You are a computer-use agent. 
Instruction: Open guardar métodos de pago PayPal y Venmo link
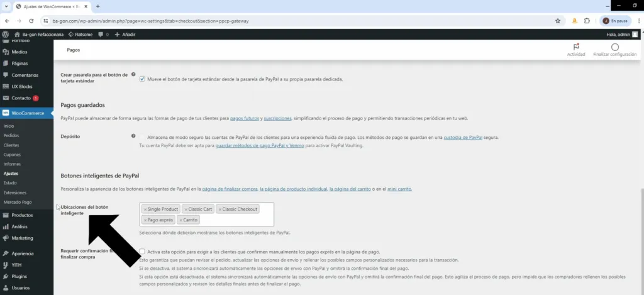pos(260,146)
